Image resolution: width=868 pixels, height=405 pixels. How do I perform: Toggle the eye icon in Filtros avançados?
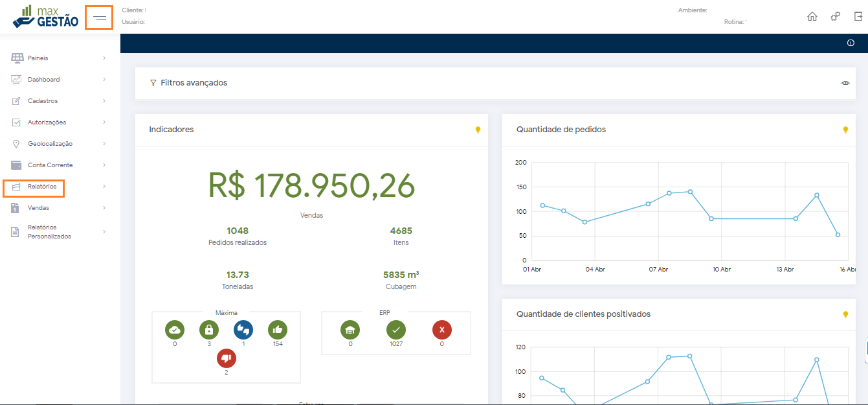(x=845, y=83)
